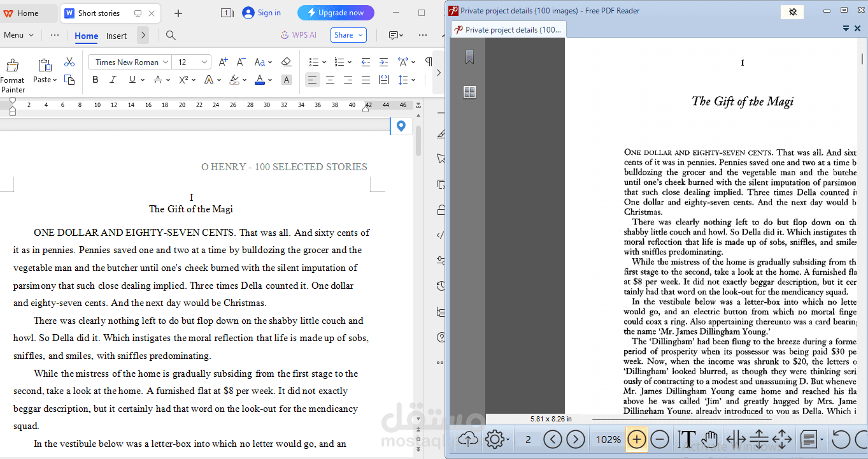Click the Upgrade now button
The image size is (868, 459).
pos(336,13)
